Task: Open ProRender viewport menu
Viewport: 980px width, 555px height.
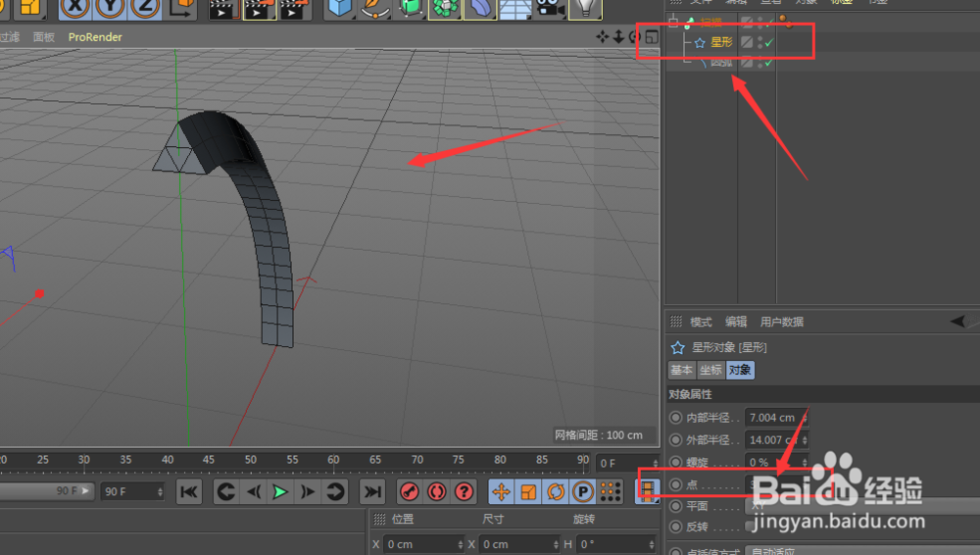Action: (95, 37)
